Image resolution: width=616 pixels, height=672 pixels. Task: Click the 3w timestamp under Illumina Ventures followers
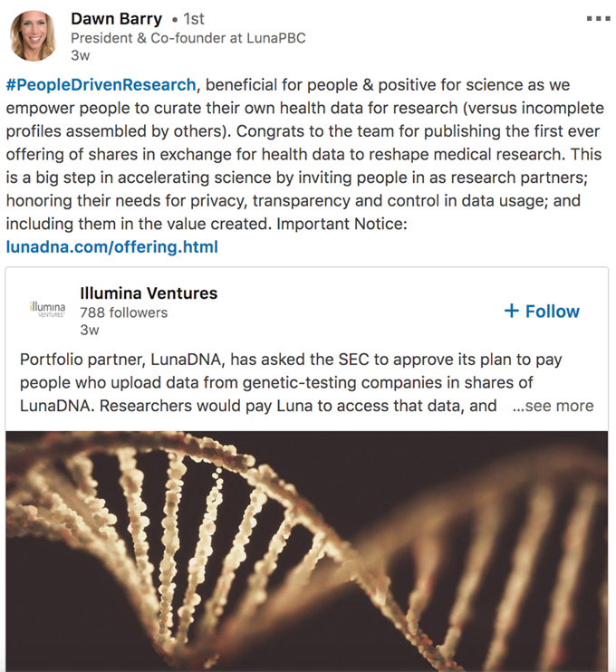[90, 331]
